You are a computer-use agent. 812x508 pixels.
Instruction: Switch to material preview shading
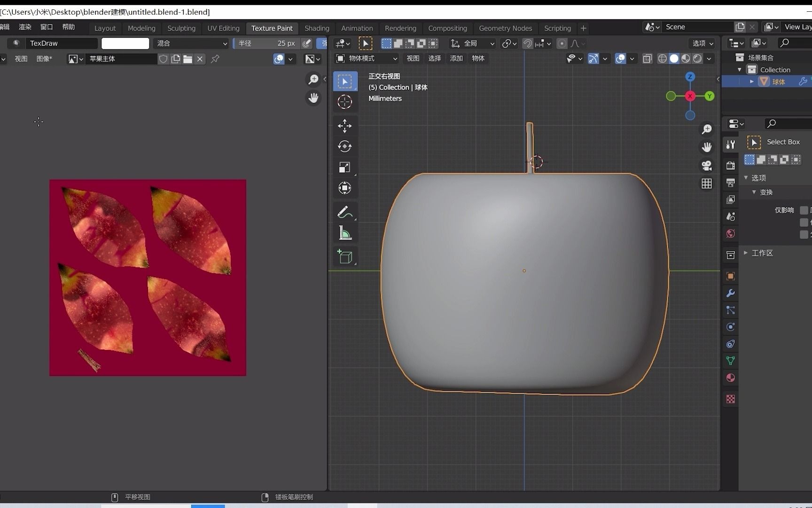pos(686,58)
